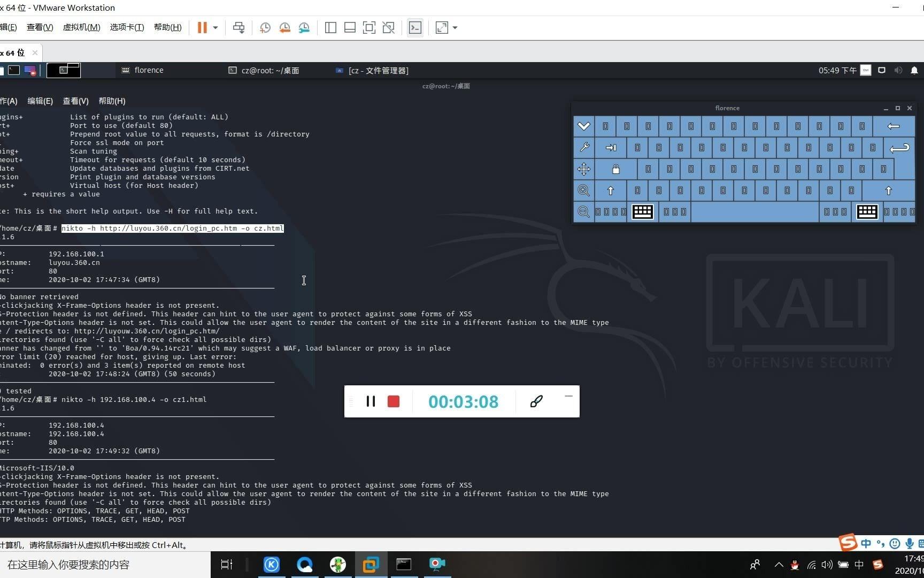
Task: Collapse florence keyboard with the chevron key
Action: (584, 126)
